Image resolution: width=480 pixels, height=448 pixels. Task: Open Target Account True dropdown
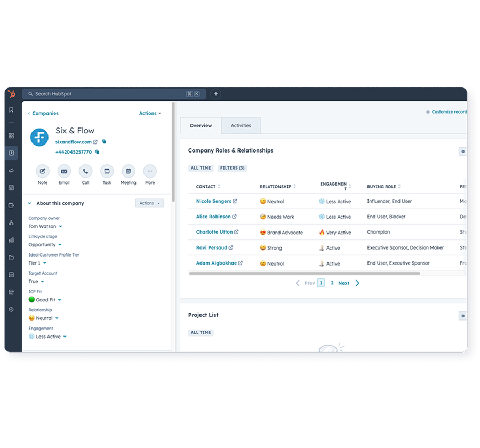(36, 282)
